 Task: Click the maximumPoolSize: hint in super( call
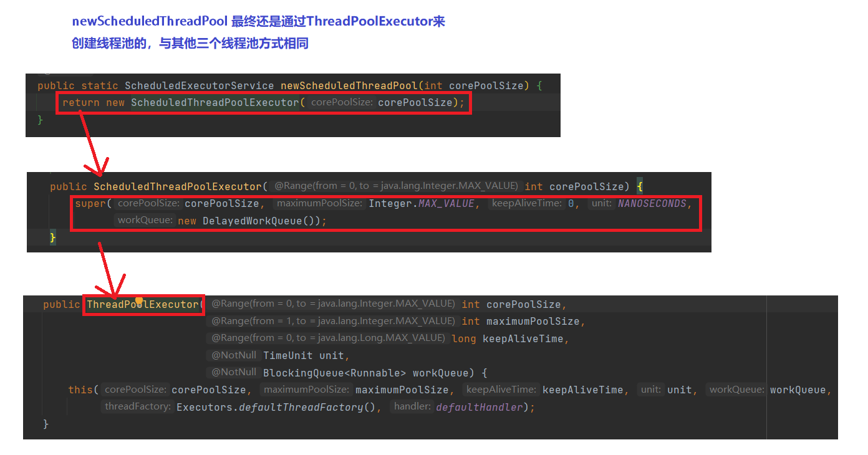pos(319,203)
